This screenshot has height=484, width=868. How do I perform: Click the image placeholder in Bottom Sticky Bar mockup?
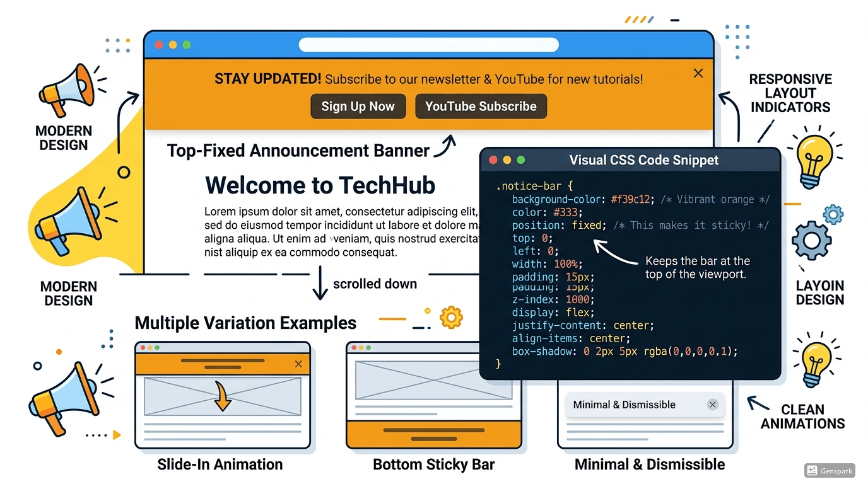point(434,380)
